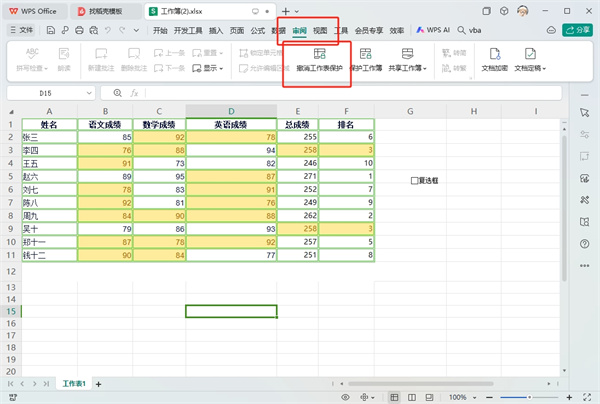Open the 公式 (Formulas) ribbon tab
The height and width of the screenshot is (404, 600).
257,31
